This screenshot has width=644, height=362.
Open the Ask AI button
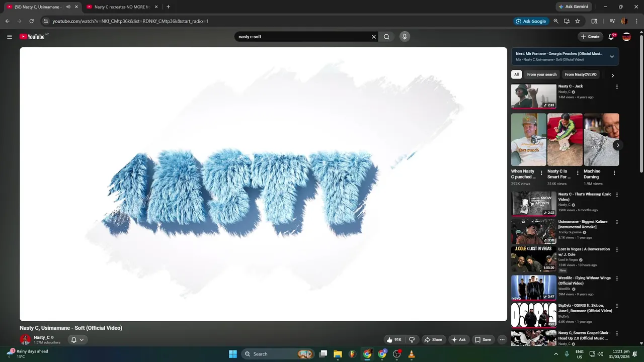[x=458, y=340]
